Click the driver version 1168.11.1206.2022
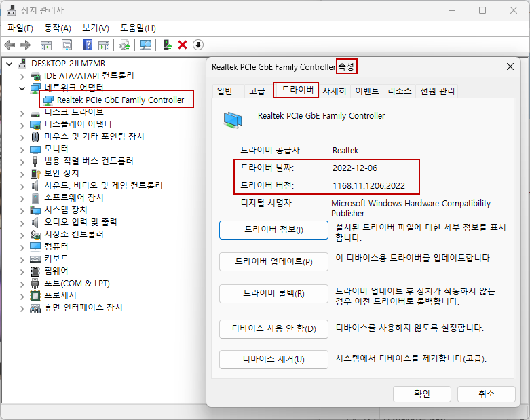 click(368, 186)
